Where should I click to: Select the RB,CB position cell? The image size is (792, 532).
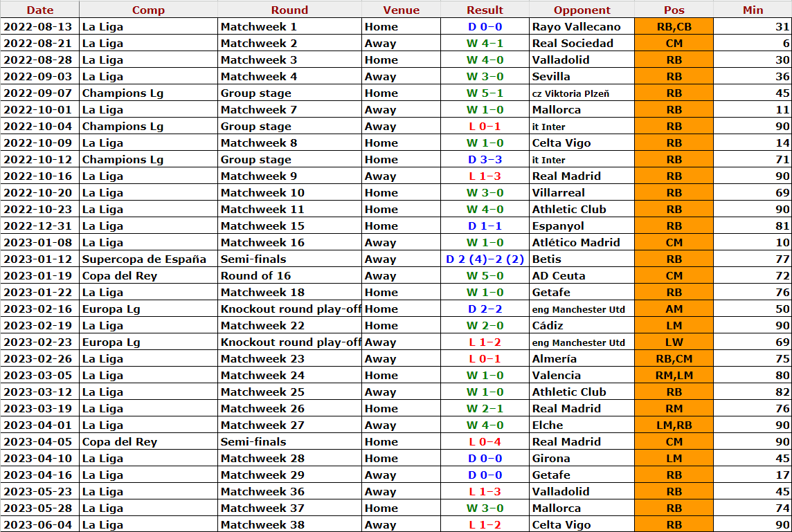674,26
